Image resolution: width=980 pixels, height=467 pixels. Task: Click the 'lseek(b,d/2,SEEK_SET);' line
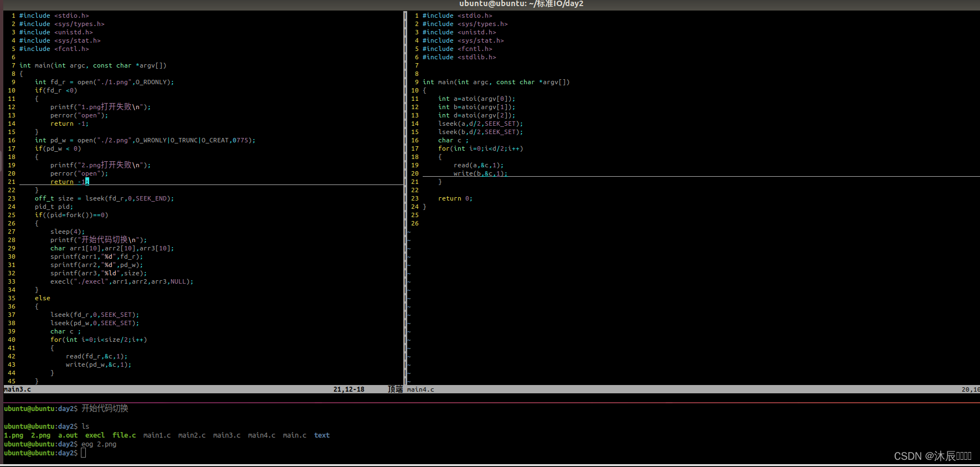click(x=480, y=132)
